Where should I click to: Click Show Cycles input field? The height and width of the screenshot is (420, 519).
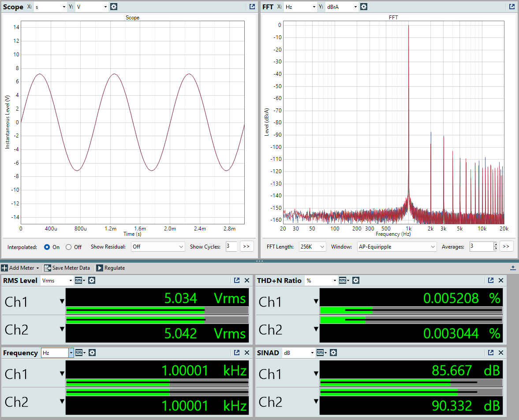pyautogui.click(x=231, y=246)
